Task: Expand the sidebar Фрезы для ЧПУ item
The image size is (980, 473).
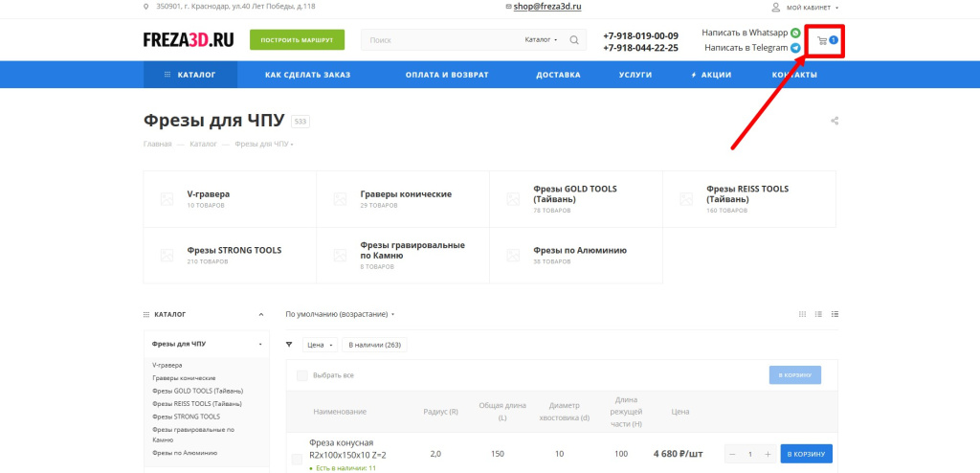Action: tap(260, 344)
